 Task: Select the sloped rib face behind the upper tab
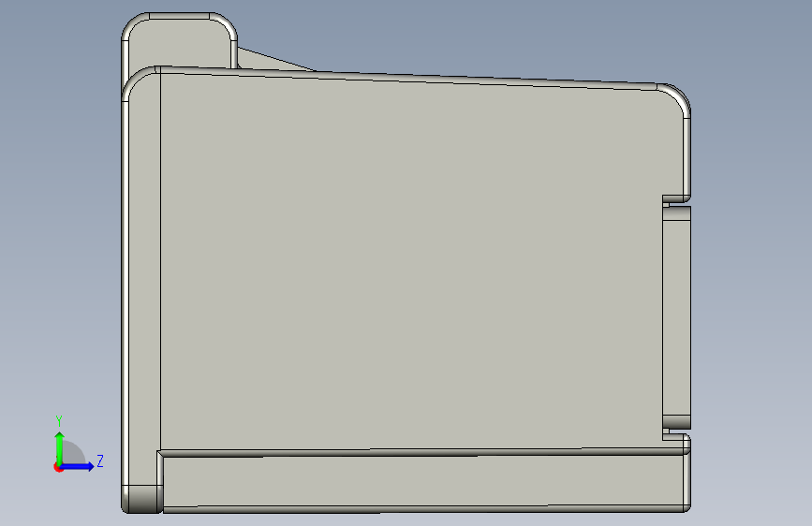point(268,61)
